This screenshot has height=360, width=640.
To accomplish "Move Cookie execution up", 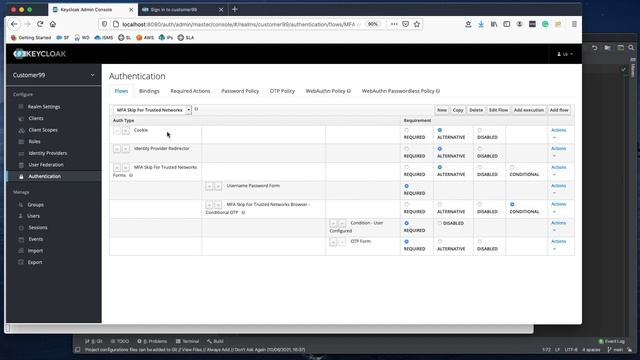I will (x=117, y=130).
